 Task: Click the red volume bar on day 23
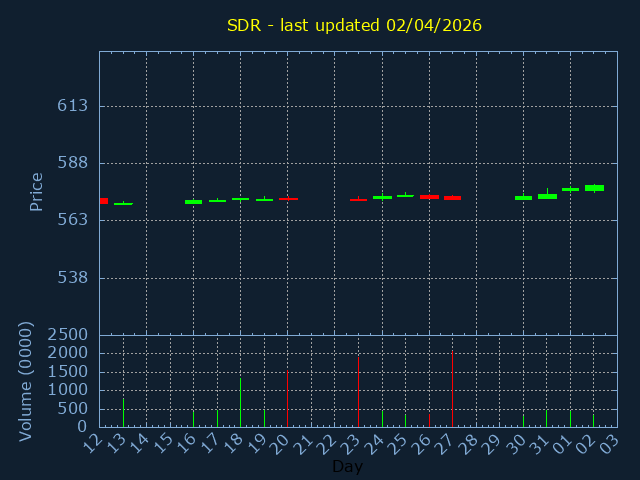(358, 391)
